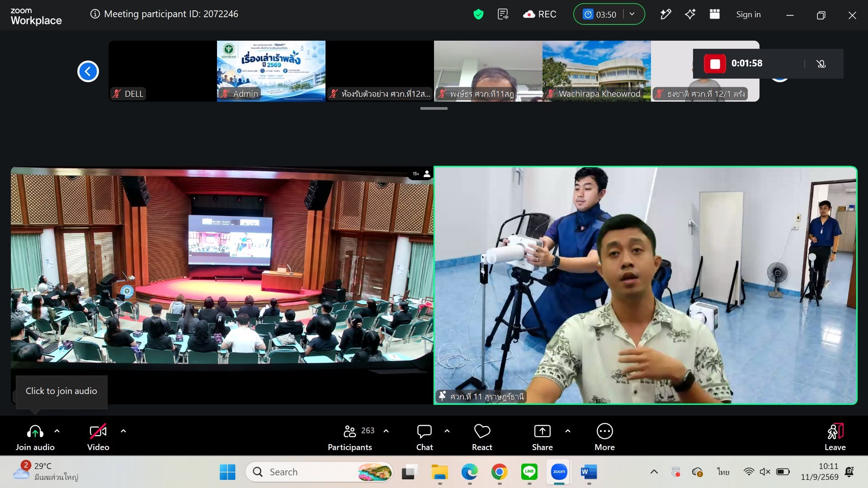Open the annotation pen tool
The width and height of the screenshot is (868, 488).
click(665, 14)
